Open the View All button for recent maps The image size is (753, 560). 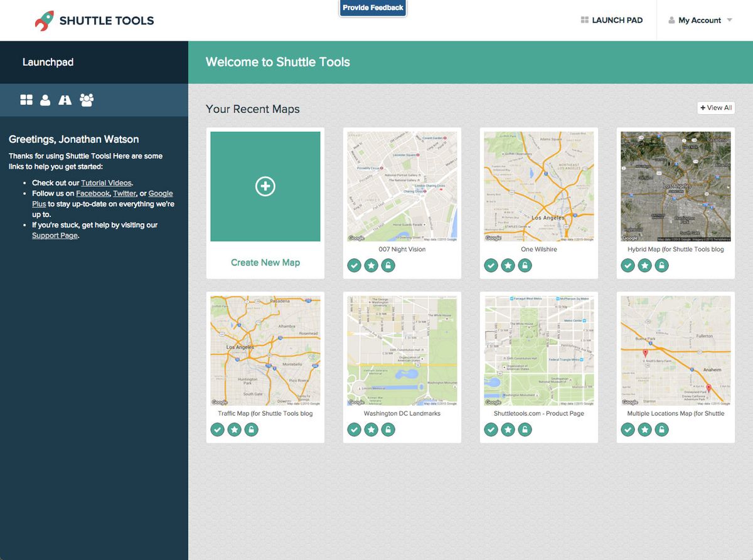coord(715,107)
